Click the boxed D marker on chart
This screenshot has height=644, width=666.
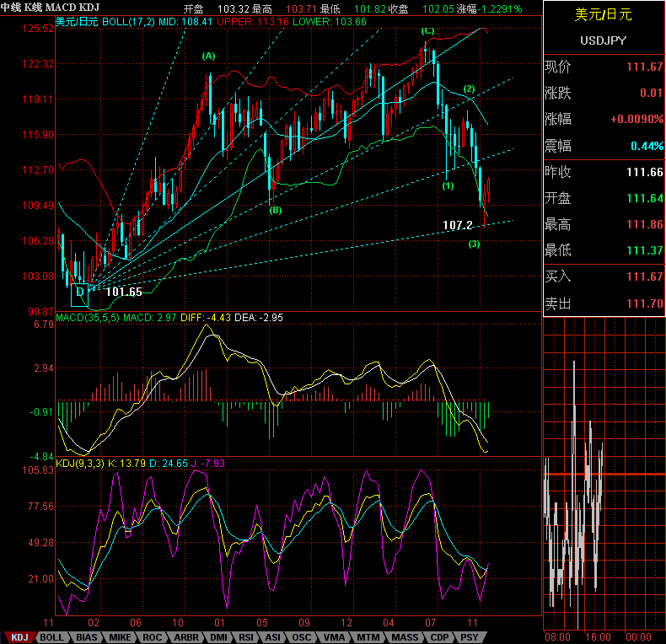coord(79,295)
